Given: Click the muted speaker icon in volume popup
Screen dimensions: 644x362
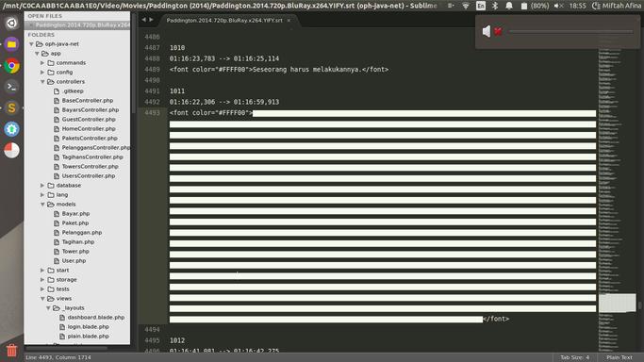Looking at the screenshot, I should point(491,31).
